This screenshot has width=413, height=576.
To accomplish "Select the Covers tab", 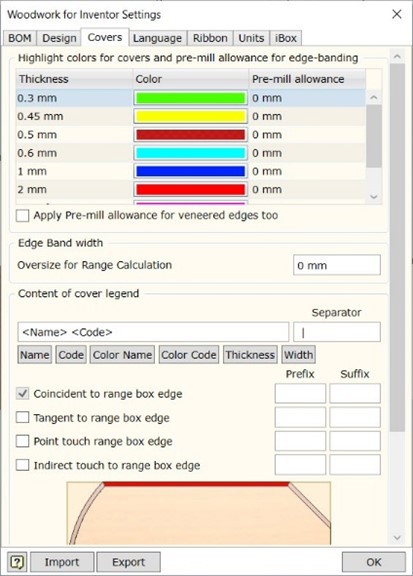I will [105, 37].
